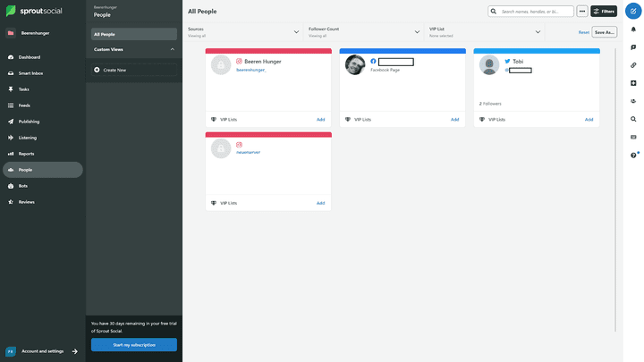Click the People sidebar icon
The image size is (644, 362).
pos(11,170)
